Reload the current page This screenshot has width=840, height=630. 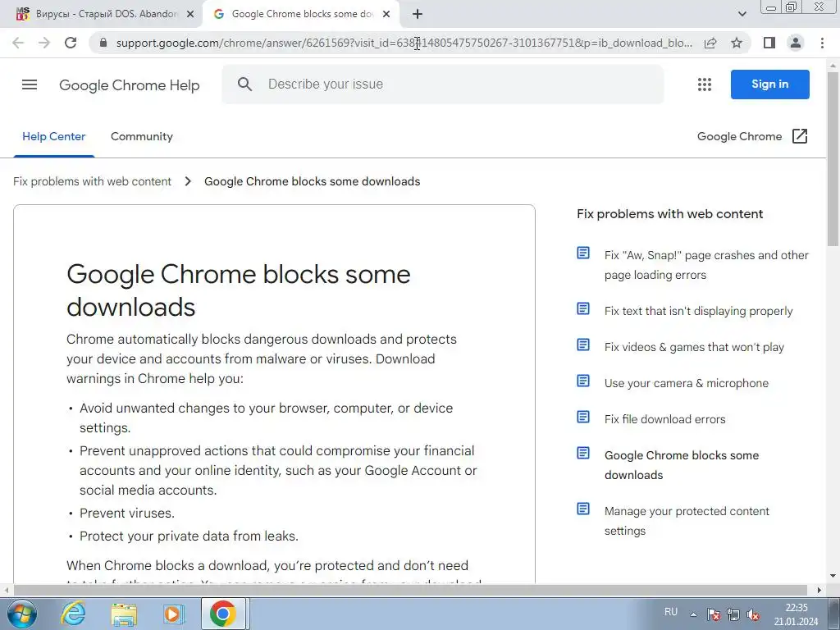pyautogui.click(x=71, y=43)
